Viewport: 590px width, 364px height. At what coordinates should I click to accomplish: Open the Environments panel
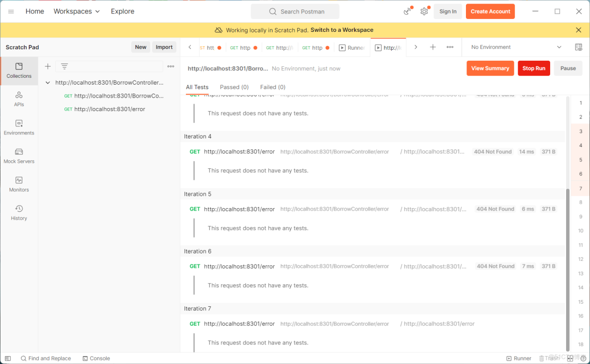tap(19, 127)
